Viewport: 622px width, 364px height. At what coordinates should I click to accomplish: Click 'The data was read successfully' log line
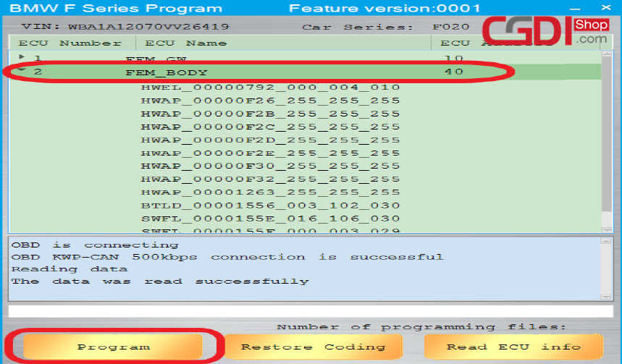coord(160,281)
